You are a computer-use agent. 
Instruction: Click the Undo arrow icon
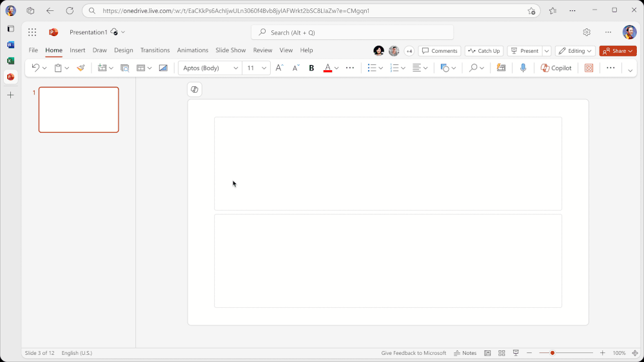(35, 68)
